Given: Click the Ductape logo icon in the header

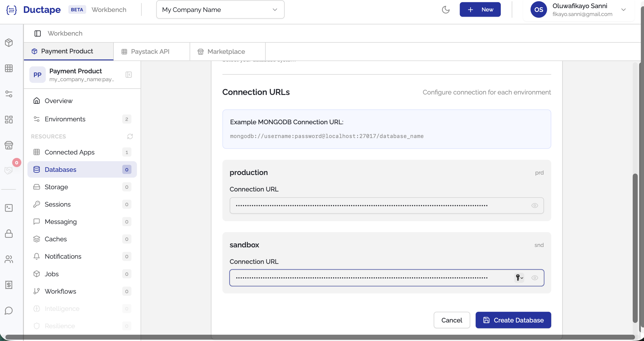Looking at the screenshot, I should tap(11, 10).
